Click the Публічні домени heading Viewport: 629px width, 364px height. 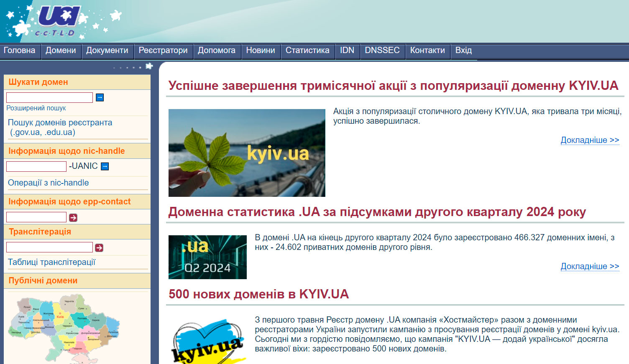click(43, 281)
